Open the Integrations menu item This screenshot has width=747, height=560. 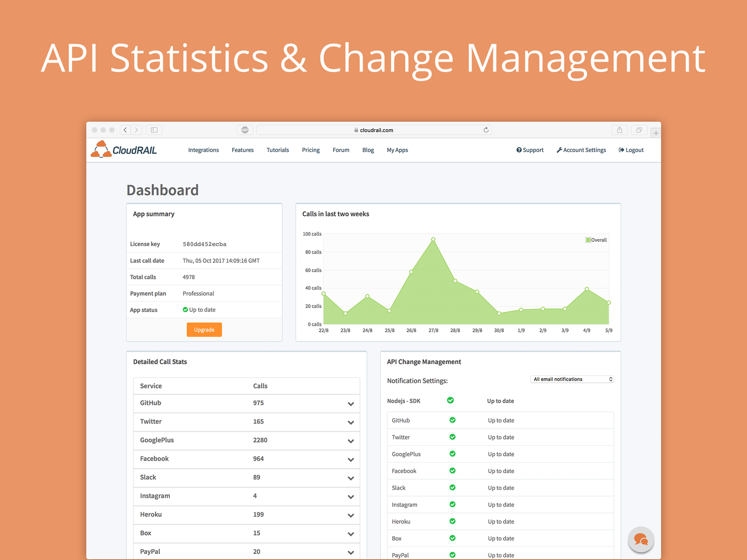[x=204, y=150]
